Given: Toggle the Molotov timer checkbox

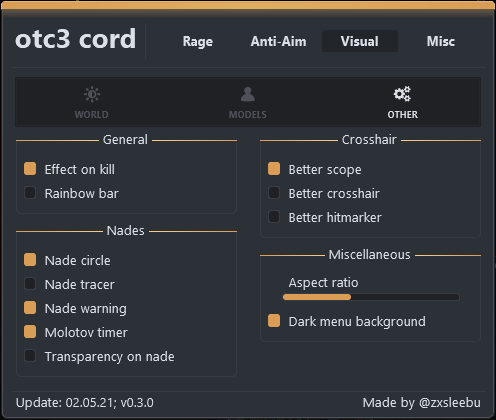Looking at the screenshot, I should click(x=30, y=332).
